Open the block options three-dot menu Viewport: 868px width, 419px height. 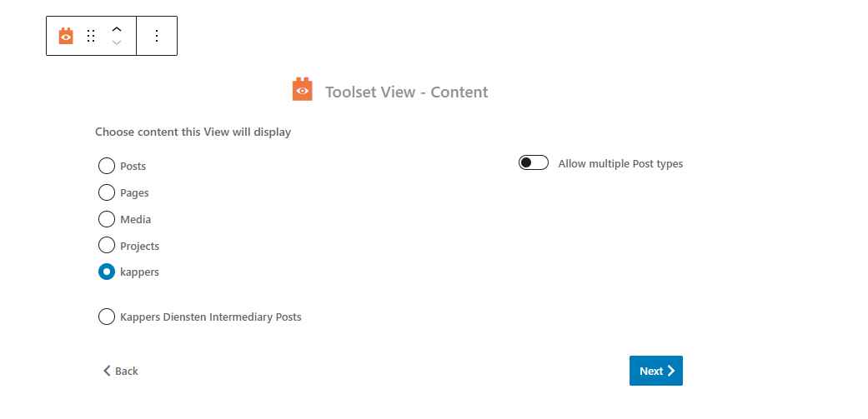157,36
